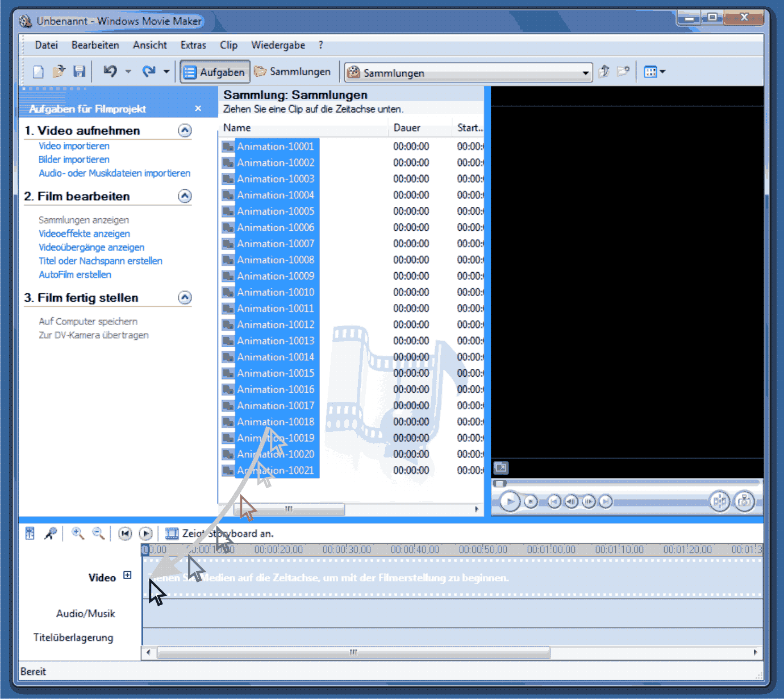Open the Clip menu

228,45
